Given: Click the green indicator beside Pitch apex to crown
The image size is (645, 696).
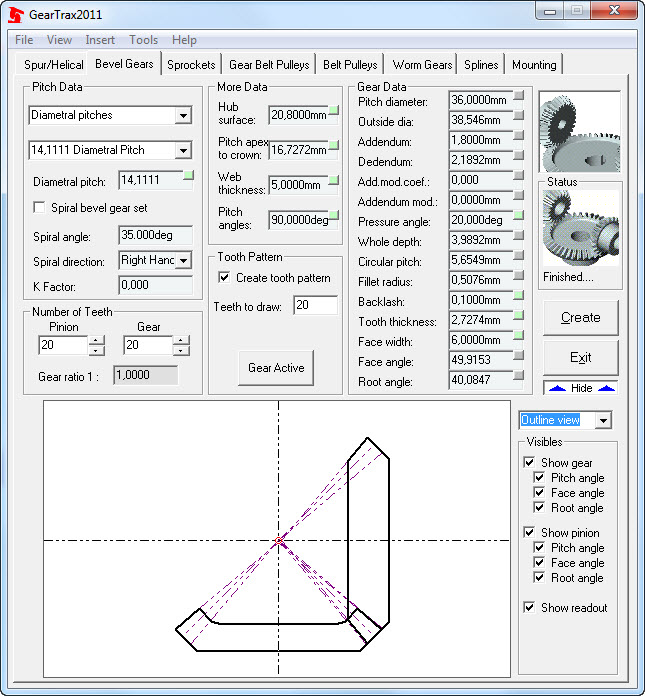Looking at the screenshot, I should pyautogui.click(x=333, y=145).
